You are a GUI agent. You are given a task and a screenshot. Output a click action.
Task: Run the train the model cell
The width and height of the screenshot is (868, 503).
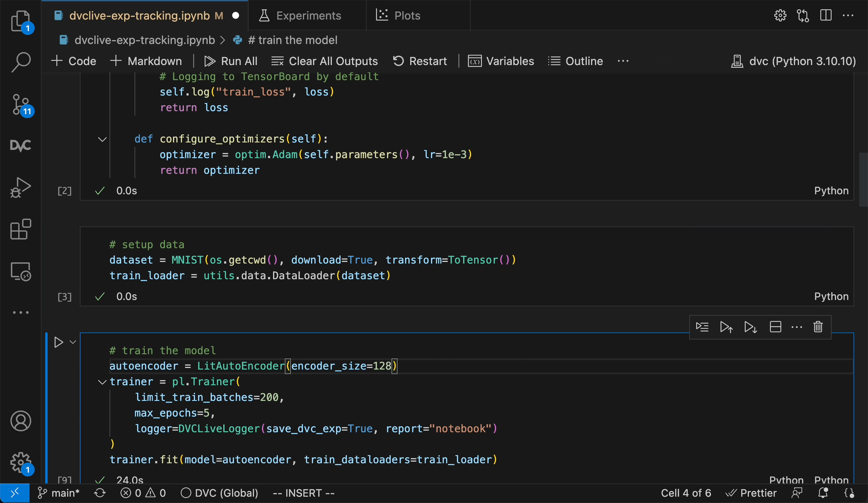click(x=58, y=342)
